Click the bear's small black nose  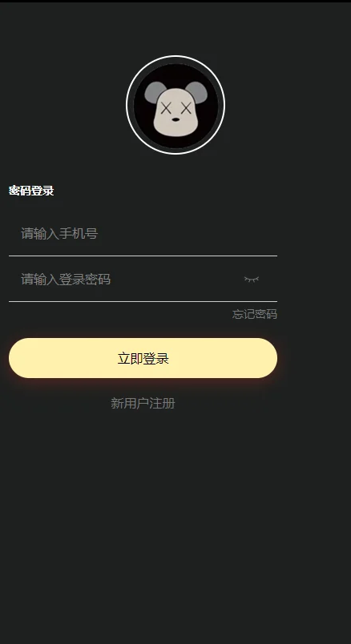tap(175, 119)
